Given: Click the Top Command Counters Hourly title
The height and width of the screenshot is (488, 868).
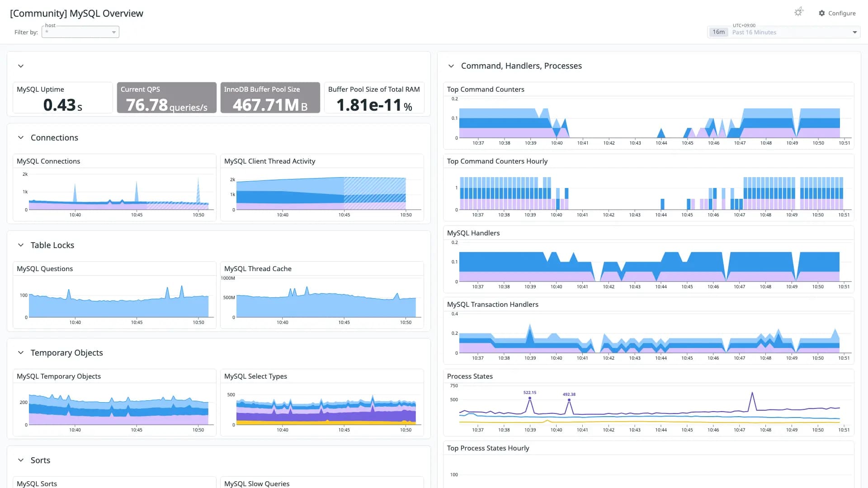Looking at the screenshot, I should click(x=497, y=161).
